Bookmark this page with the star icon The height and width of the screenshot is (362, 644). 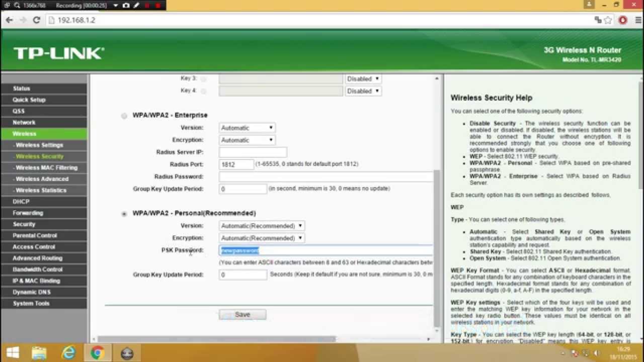click(x=608, y=20)
